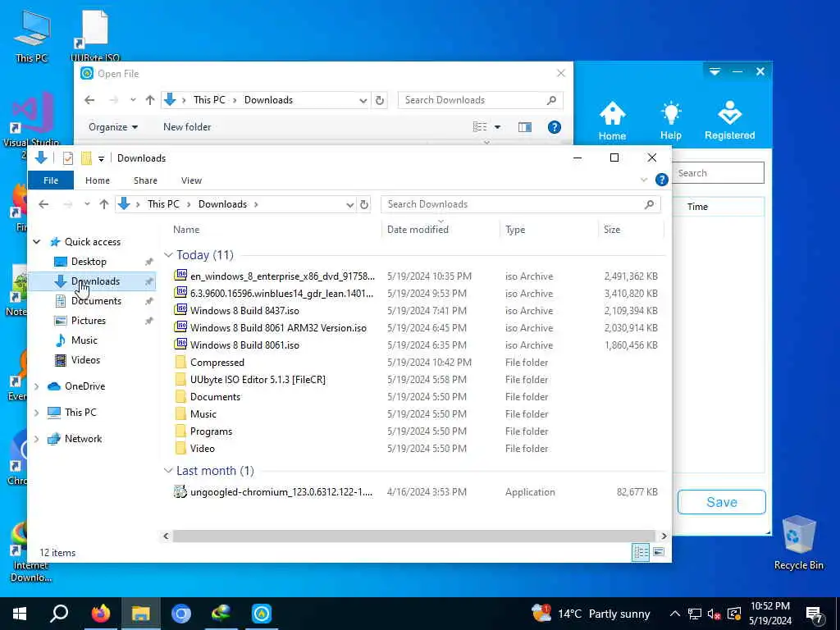Screen dimensions: 840x630
Task: Collapse the Last month (1) group
Action: pyautogui.click(x=168, y=471)
